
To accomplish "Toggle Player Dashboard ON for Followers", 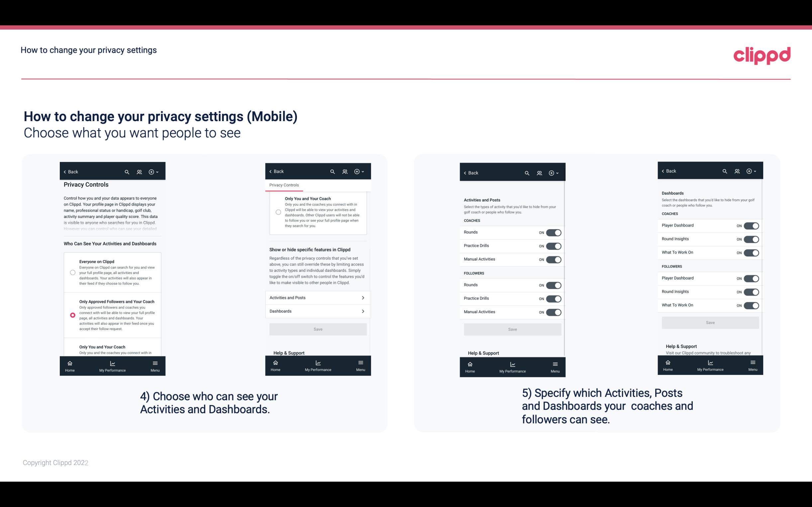I will pyautogui.click(x=751, y=278).
